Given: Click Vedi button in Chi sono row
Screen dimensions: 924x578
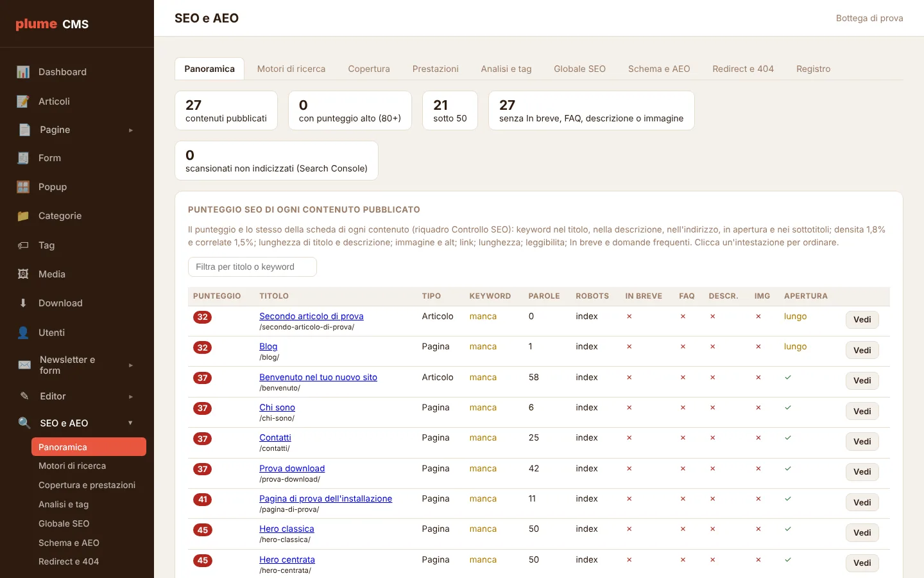Looking at the screenshot, I should point(862,411).
